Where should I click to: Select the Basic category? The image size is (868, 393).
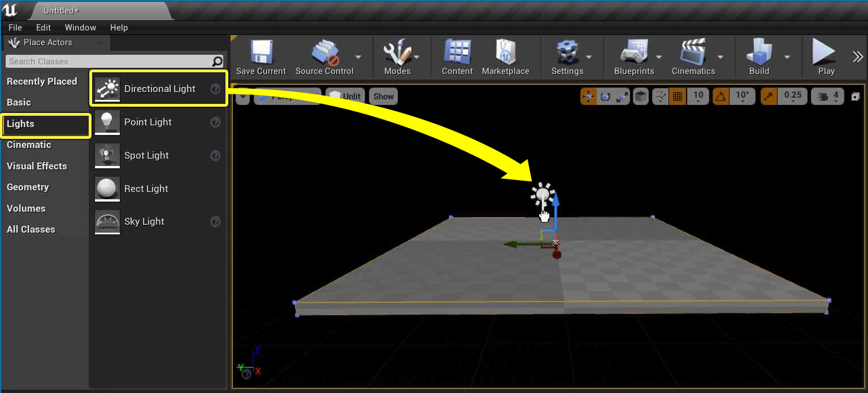[x=19, y=102]
